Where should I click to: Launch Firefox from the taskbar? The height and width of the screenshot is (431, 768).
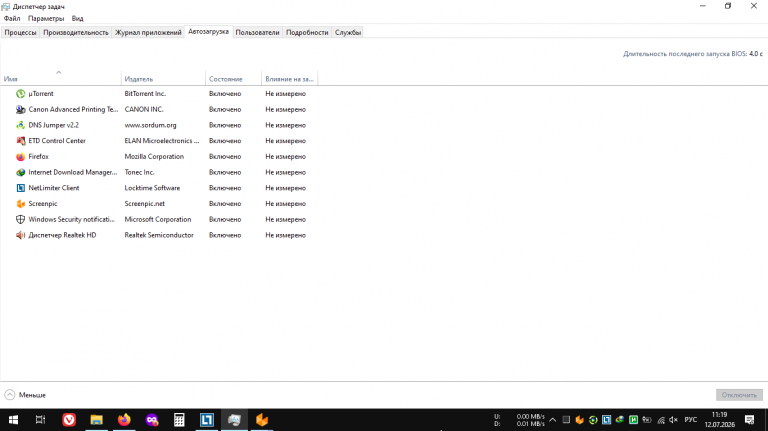click(x=124, y=420)
